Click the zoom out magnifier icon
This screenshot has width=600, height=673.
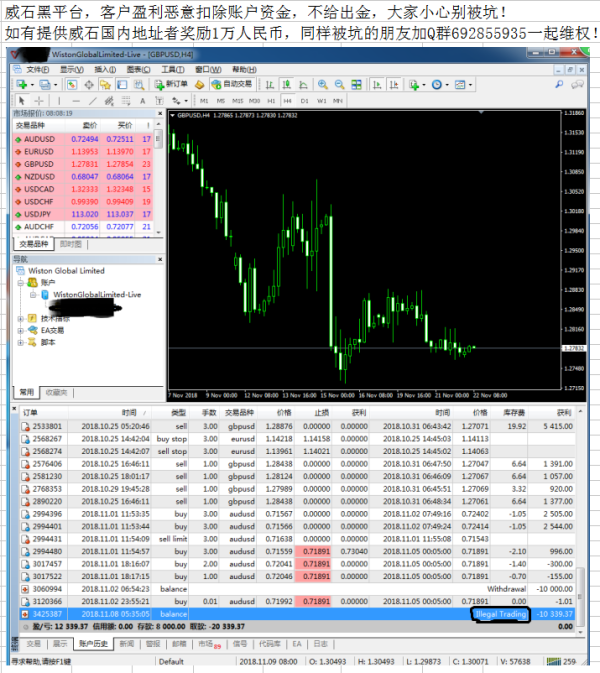[339, 85]
